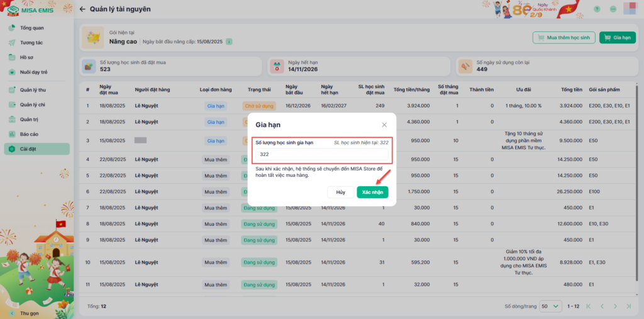Click the back arrow beside Quản lý tài nguyên
This screenshot has width=644, height=319.
click(x=83, y=9)
